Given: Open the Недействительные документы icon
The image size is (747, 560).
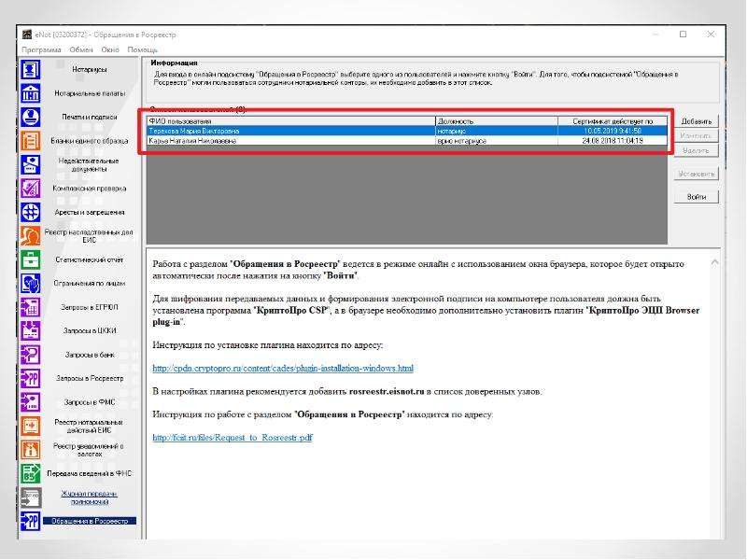Looking at the screenshot, I should click(31, 165).
